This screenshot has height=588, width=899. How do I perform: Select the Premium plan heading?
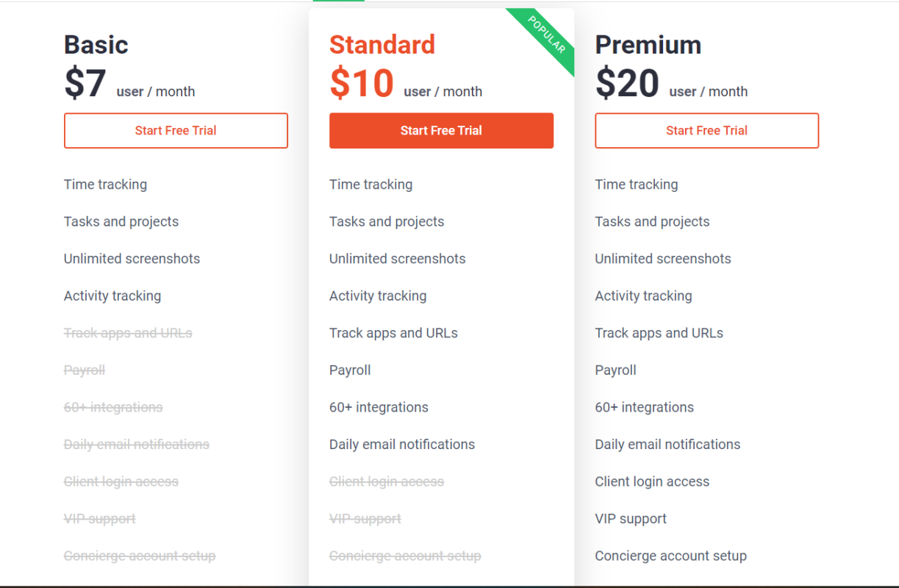(648, 45)
